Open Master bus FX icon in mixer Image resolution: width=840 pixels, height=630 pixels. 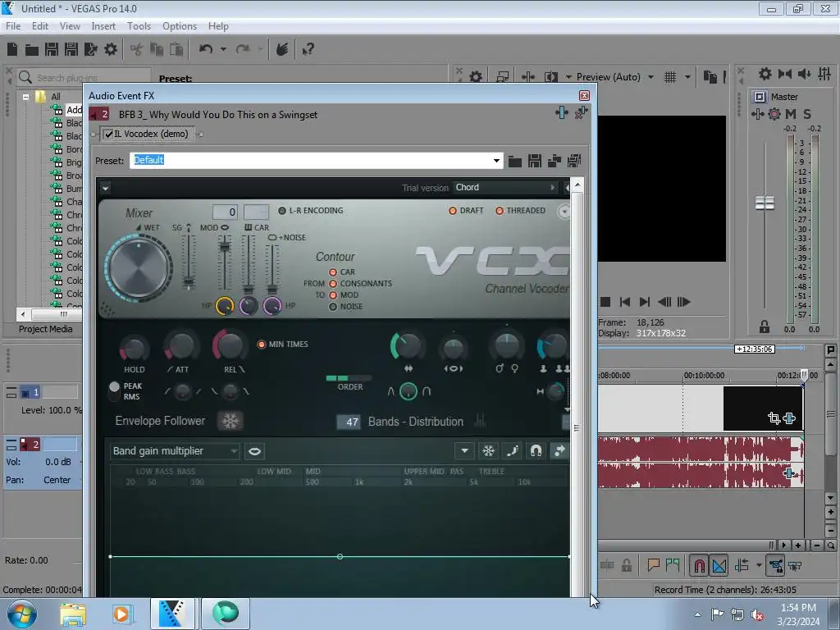757,113
